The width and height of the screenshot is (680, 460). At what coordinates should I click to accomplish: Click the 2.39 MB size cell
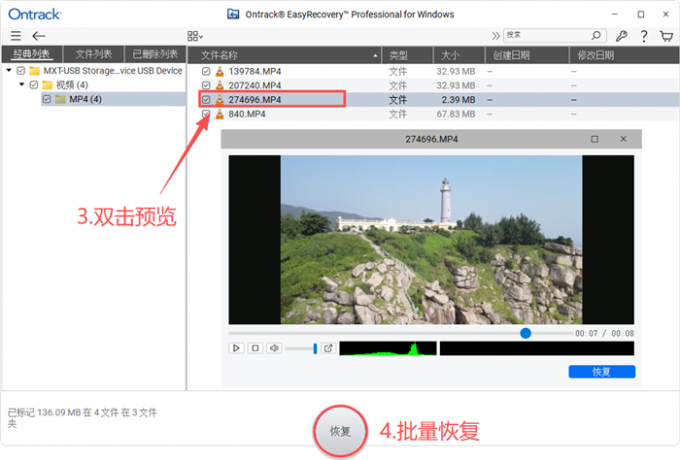(x=458, y=100)
